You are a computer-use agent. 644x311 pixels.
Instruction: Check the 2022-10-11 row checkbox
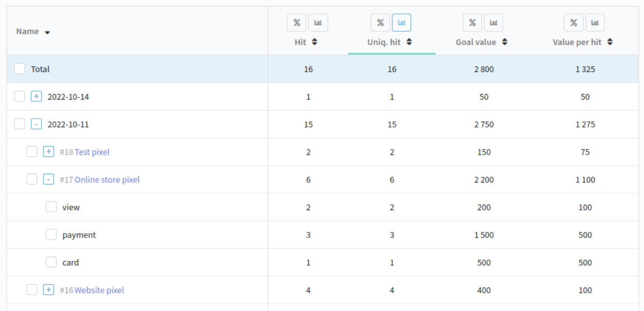20,124
